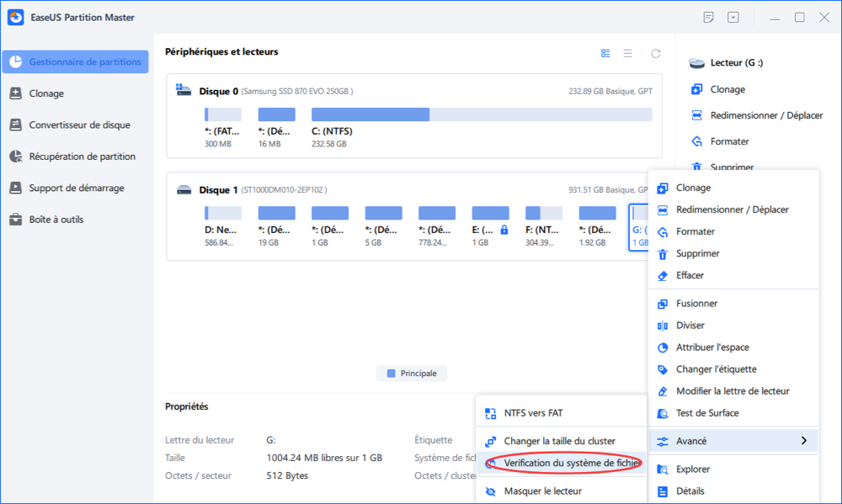This screenshot has width=842, height=504.
Task: Click the Changer l'étiquette tag icon
Action: 663,370
